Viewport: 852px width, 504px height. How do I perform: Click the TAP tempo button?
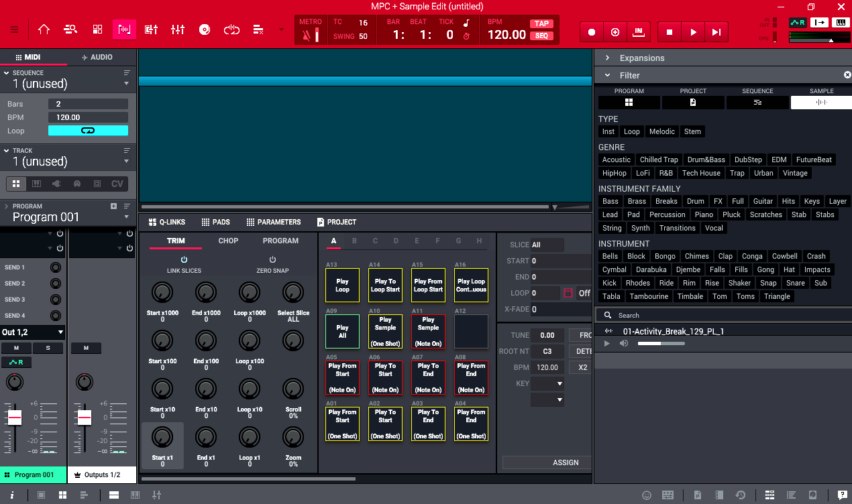click(541, 22)
